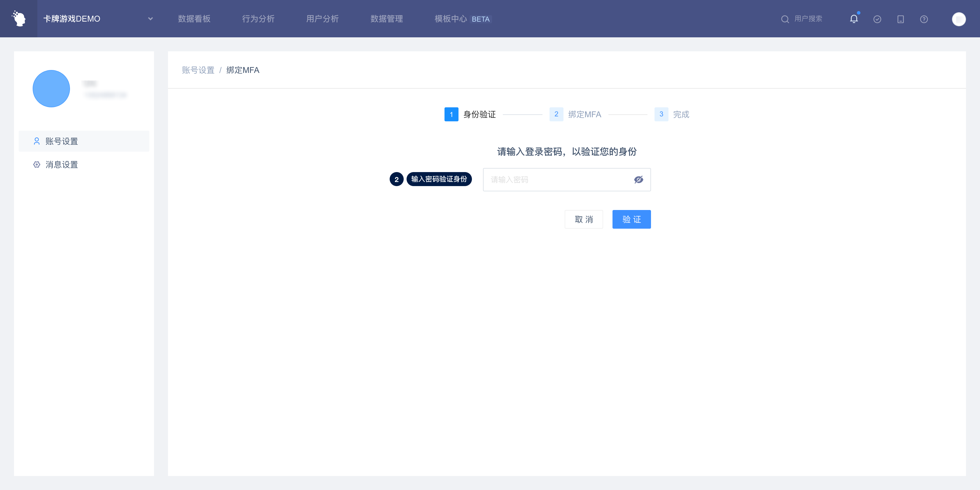Click the 账号设置 breadcrumb link
Screen dimensions: 980x490
[x=198, y=70]
